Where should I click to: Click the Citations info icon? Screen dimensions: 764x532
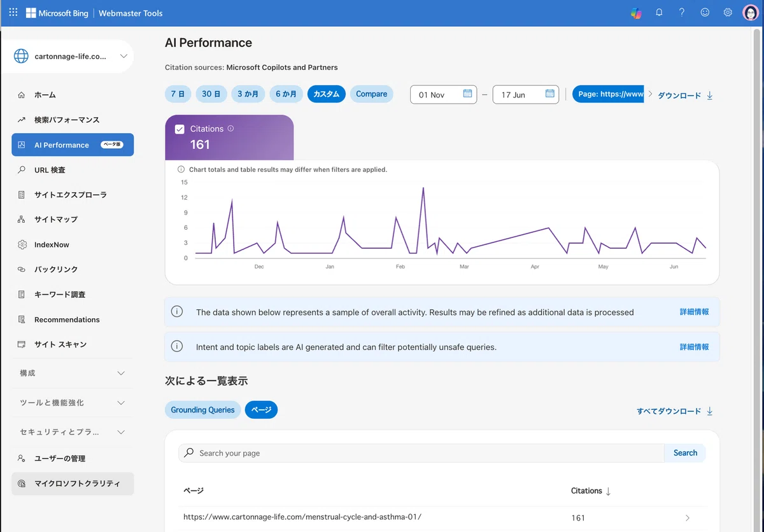click(230, 129)
